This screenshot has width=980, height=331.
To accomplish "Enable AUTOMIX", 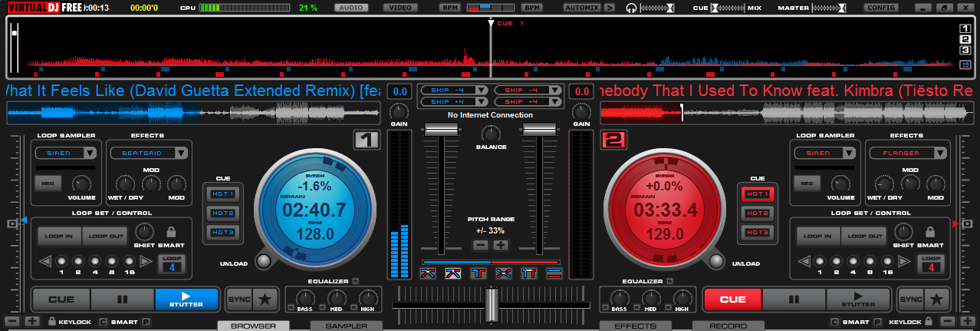I will [x=582, y=8].
